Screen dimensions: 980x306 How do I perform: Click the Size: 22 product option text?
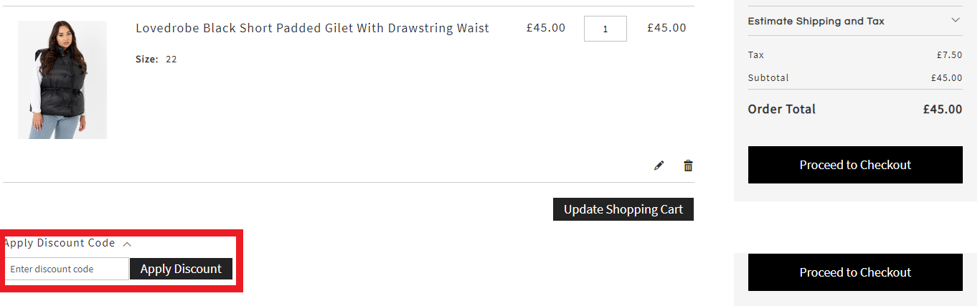[156, 59]
